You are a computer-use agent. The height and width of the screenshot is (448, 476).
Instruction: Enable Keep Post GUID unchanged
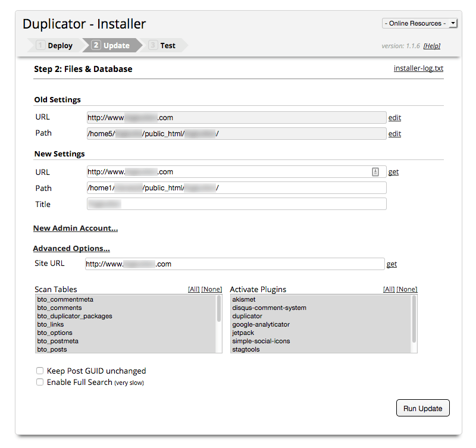pos(40,371)
